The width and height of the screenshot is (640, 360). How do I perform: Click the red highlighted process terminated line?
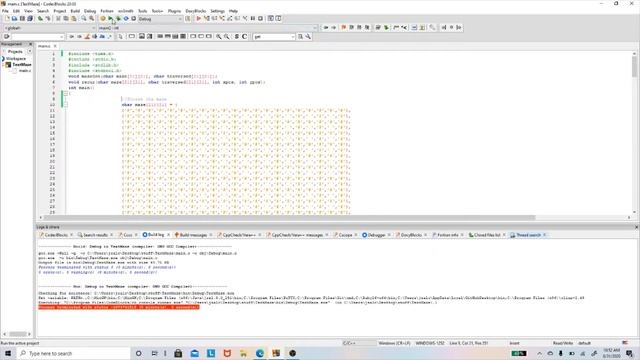tap(119, 307)
